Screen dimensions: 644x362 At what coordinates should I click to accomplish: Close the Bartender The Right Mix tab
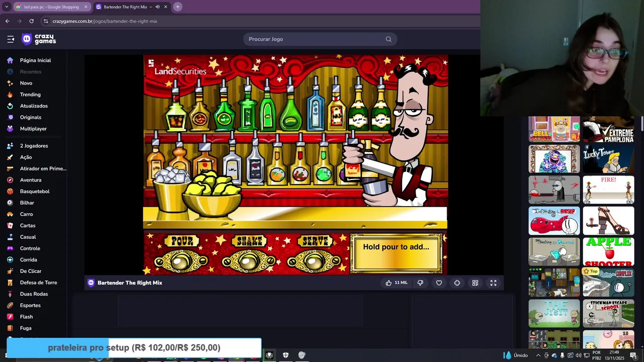166,7
